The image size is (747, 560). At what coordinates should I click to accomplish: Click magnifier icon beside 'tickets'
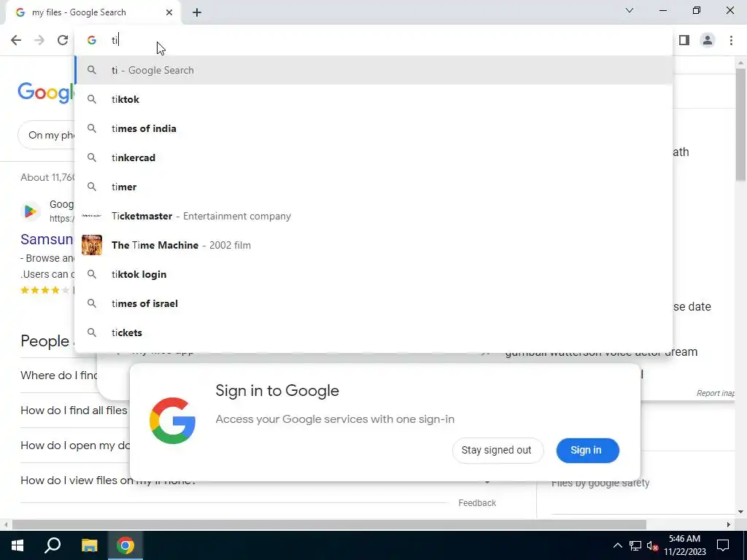pos(92,332)
